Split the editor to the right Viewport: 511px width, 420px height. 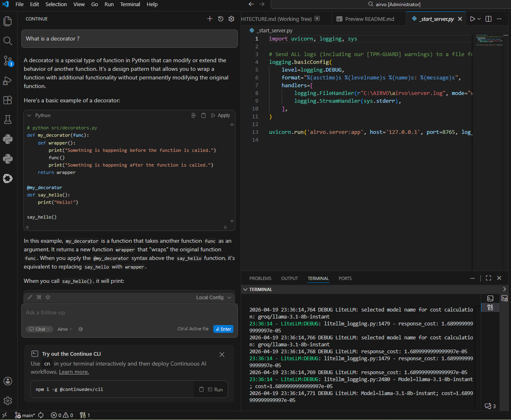click(x=488, y=19)
